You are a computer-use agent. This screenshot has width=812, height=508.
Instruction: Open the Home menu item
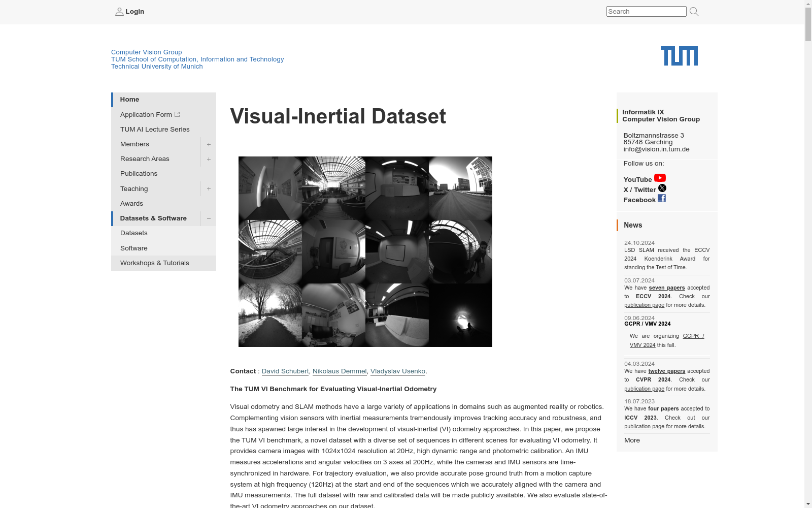(x=163, y=100)
